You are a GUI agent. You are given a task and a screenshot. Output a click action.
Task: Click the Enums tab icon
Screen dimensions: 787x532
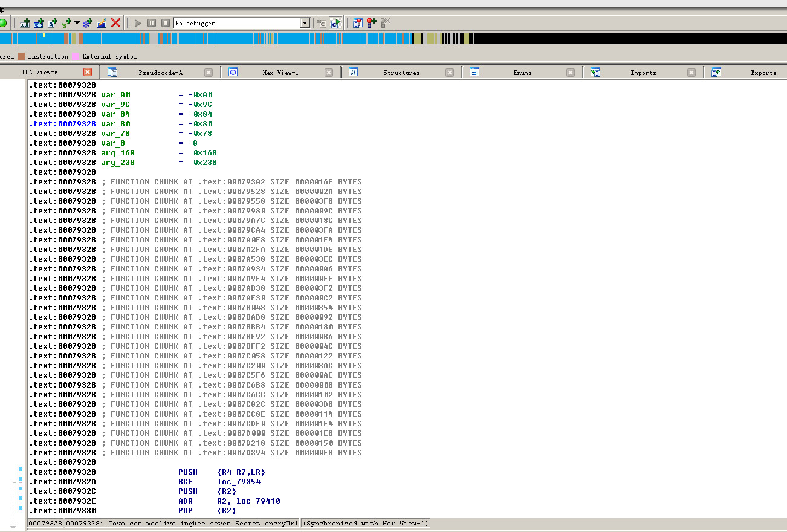474,72
